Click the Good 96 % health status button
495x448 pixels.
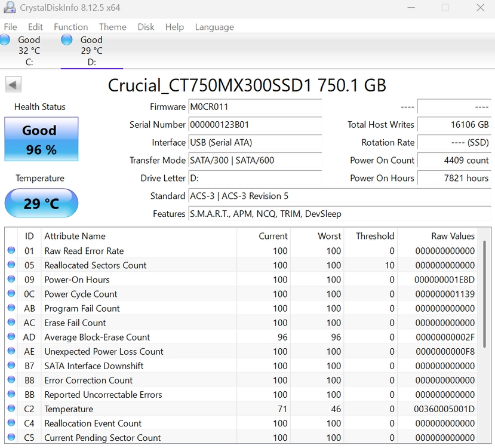coord(41,139)
